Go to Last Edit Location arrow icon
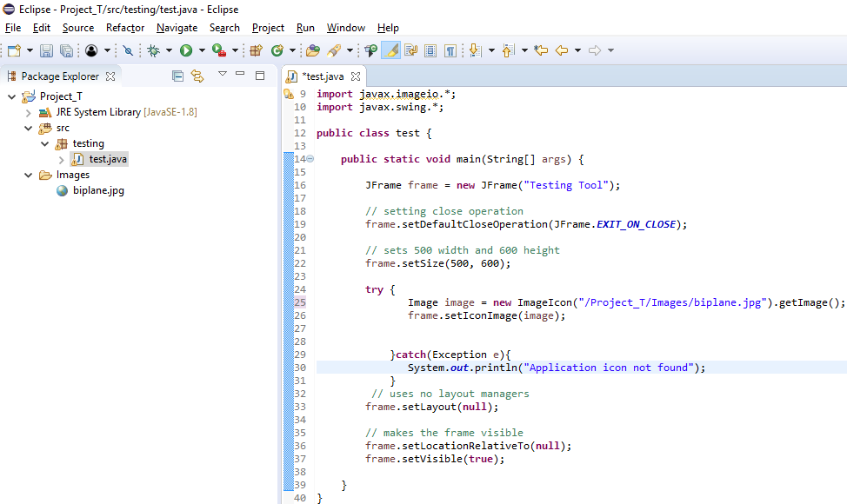The width and height of the screenshot is (847, 504). click(x=541, y=51)
